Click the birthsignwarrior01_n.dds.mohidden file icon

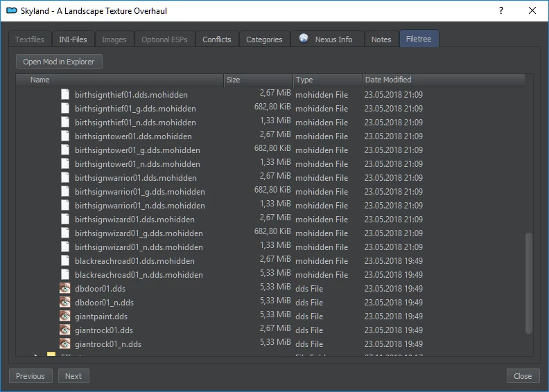65,205
